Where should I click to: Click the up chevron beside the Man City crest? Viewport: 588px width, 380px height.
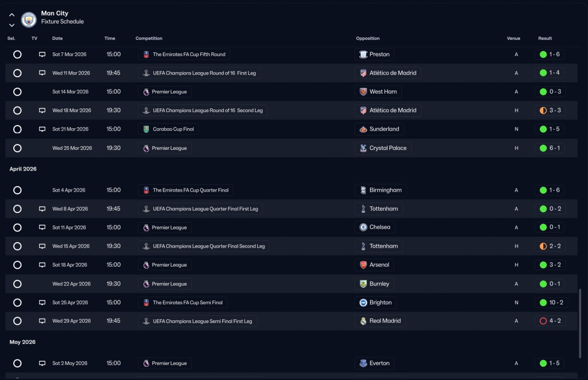[x=12, y=15]
